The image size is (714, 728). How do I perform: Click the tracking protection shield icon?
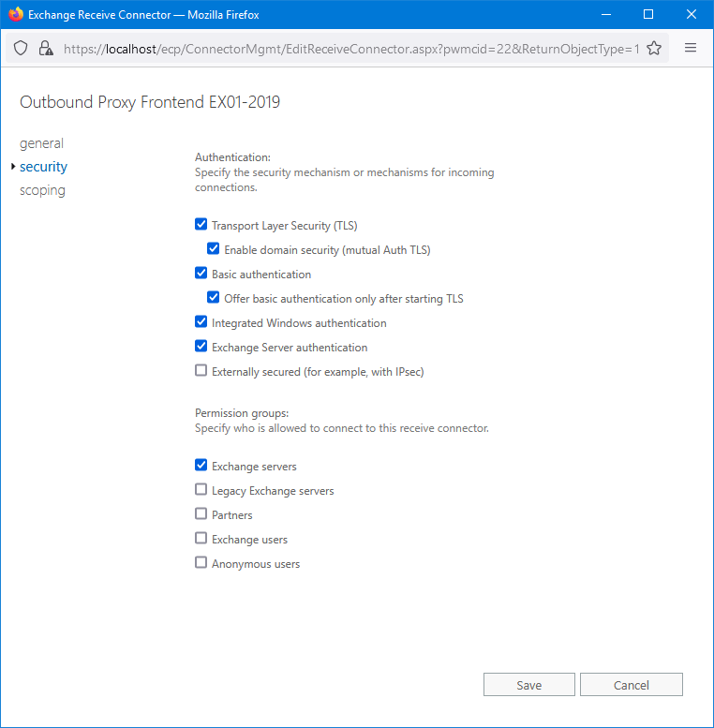21,49
